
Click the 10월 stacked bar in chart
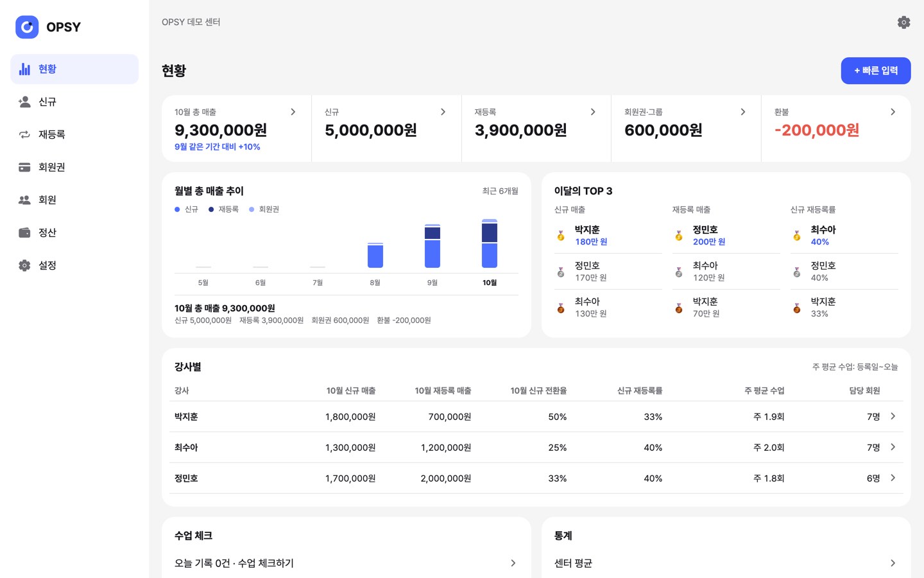click(490, 243)
